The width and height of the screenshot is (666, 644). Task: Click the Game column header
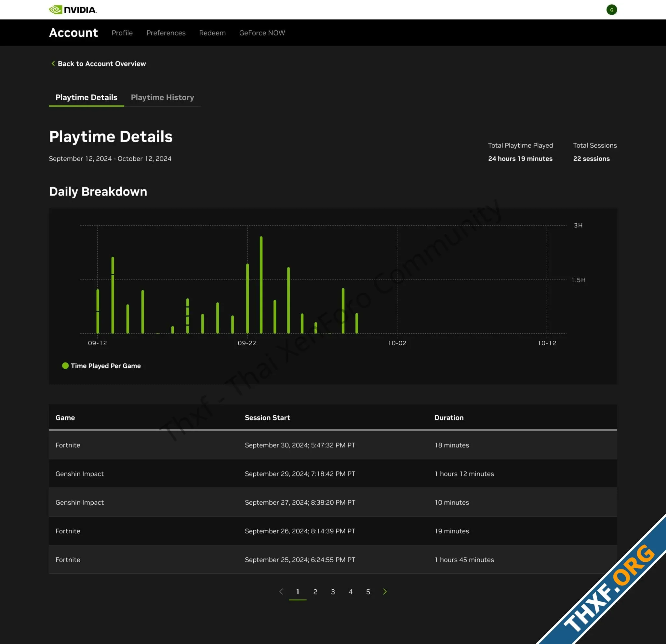(65, 418)
